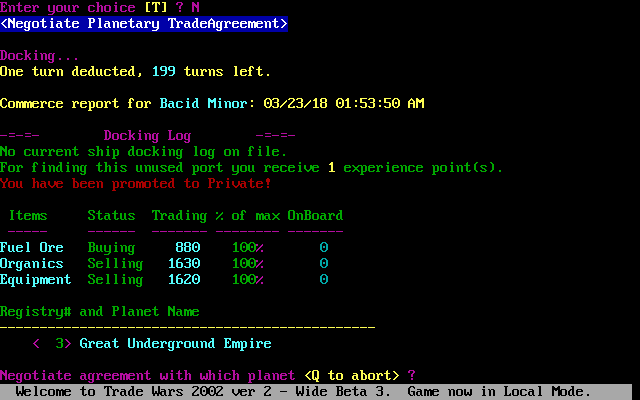Click the 'Docking Log' heading
The width and height of the screenshot is (640, 400).
pos(147,136)
